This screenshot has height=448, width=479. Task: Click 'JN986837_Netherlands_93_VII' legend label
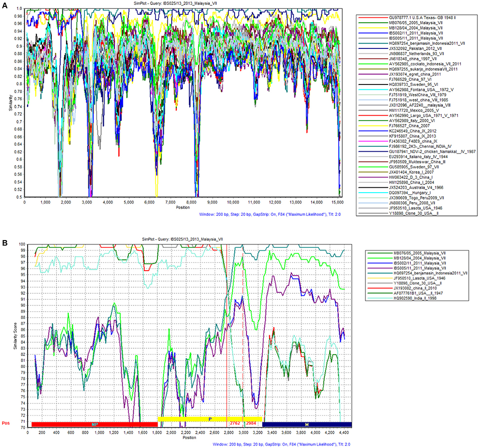tap(416, 54)
